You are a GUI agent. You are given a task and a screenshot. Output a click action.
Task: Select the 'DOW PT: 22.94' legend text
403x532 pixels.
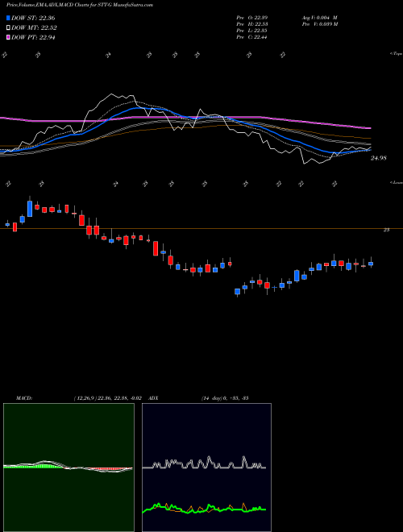33,38
